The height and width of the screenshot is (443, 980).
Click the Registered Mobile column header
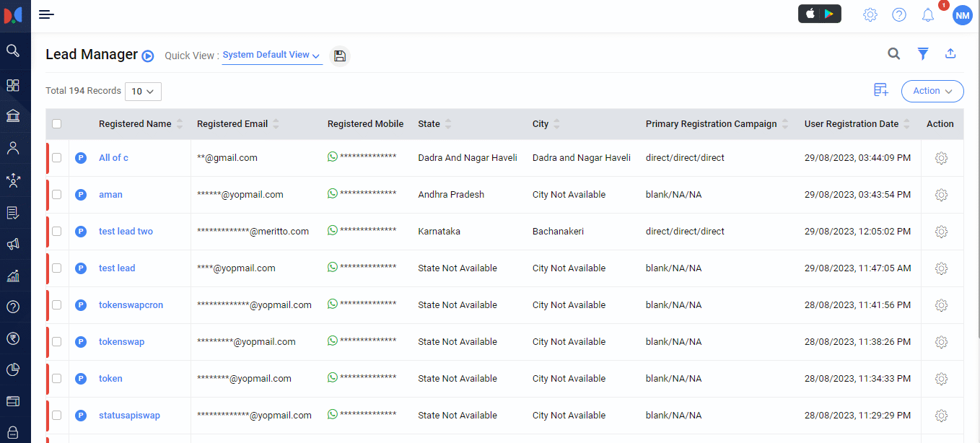tap(365, 124)
